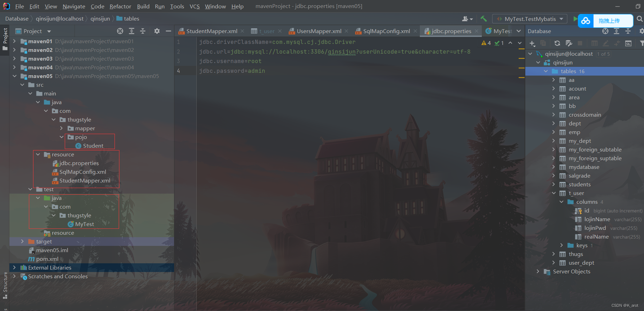Collapse the t_user table node
This screenshot has width=644, height=311.
pyautogui.click(x=553, y=193)
